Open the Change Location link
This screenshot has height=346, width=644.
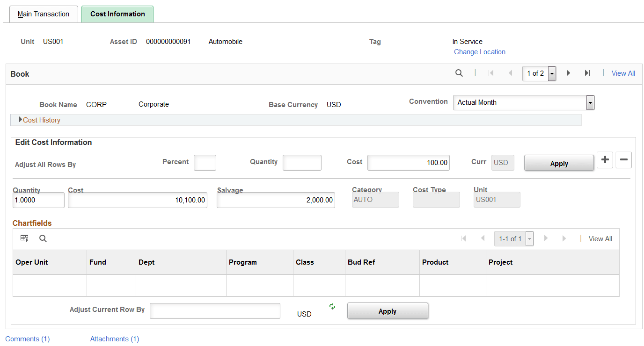coord(479,51)
